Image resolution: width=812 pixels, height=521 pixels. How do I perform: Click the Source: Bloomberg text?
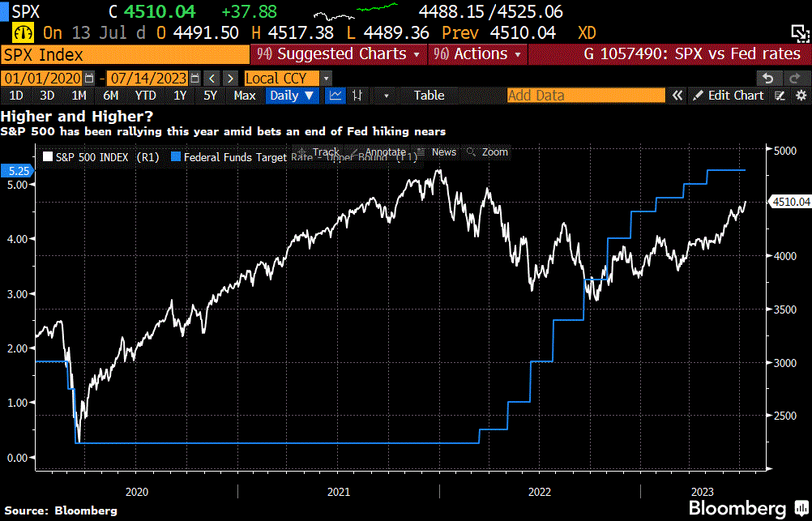click(x=61, y=510)
